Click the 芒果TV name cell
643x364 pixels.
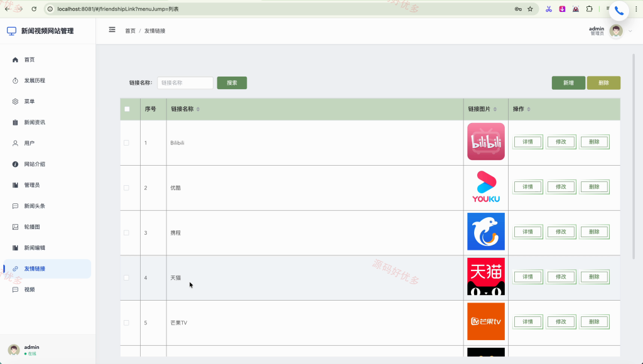pyautogui.click(x=315, y=323)
